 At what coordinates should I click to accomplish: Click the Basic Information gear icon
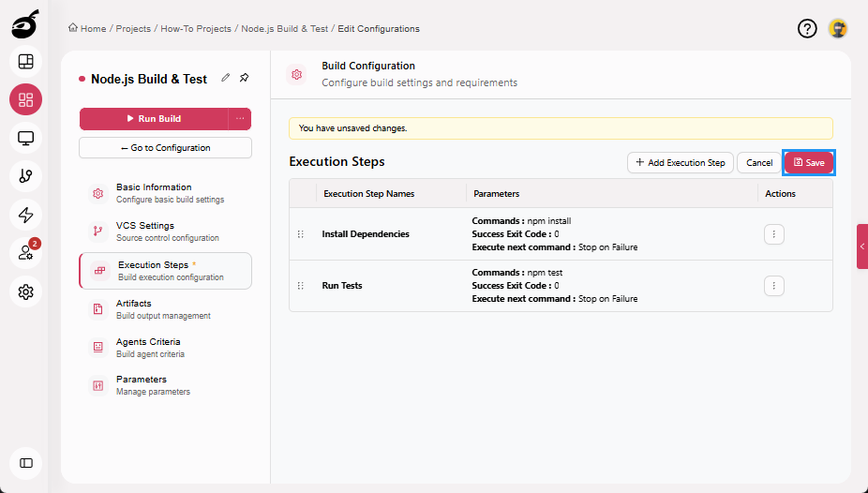click(x=98, y=193)
